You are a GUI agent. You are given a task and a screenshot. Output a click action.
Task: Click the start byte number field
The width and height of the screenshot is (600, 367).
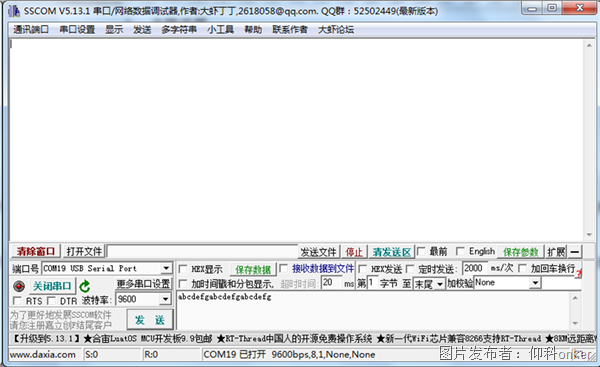click(x=372, y=283)
